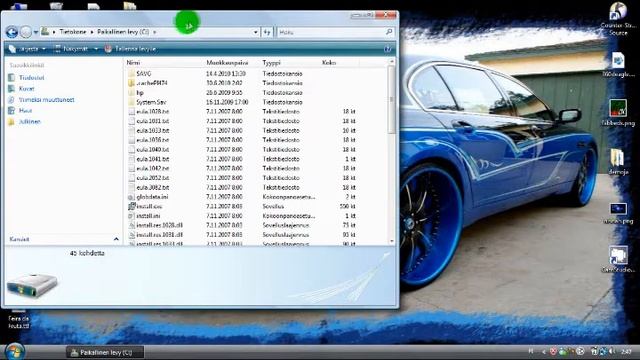
Task: Select the .ttf font file on desktop
Action: (18, 321)
